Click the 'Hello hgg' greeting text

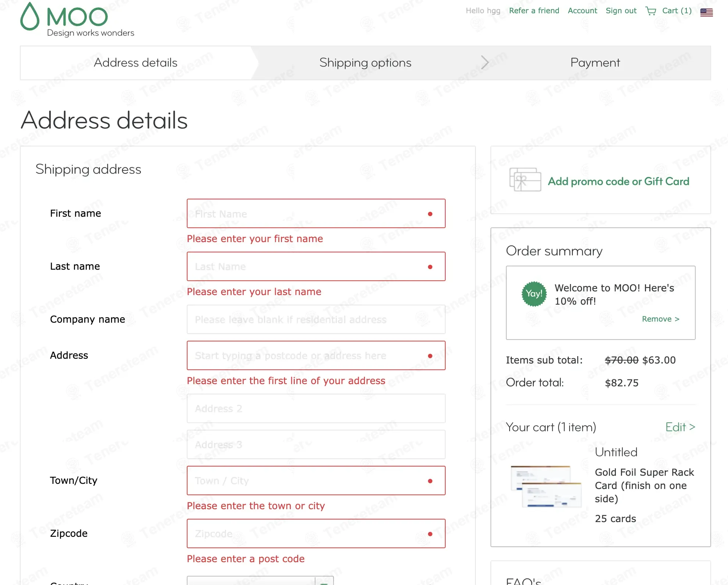pyautogui.click(x=483, y=11)
